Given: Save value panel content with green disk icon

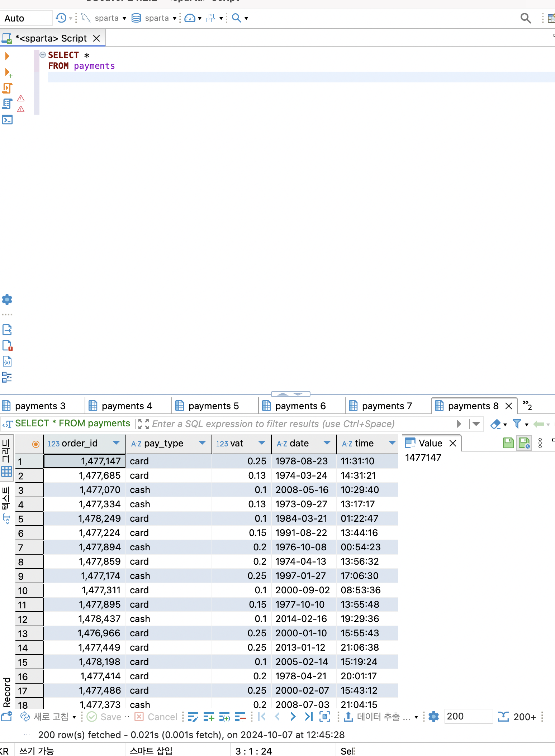Looking at the screenshot, I should [508, 443].
